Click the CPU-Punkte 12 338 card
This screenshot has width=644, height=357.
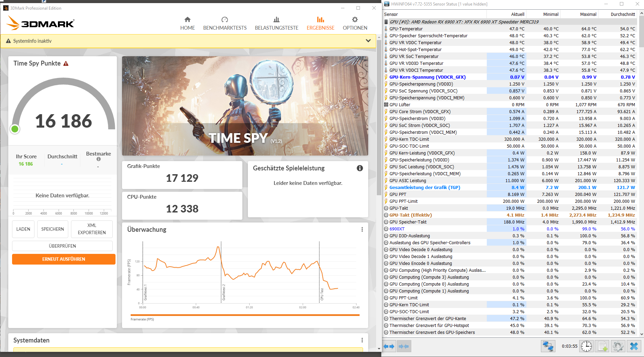182,206
